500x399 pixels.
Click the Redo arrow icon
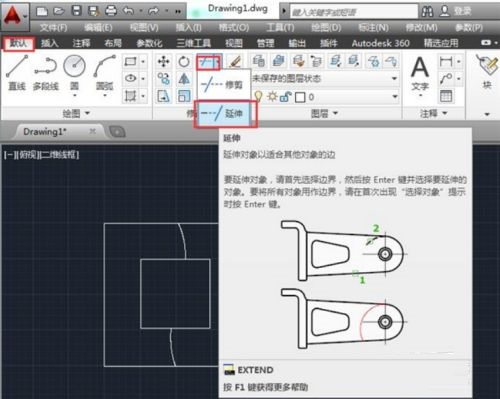pyautogui.click(x=154, y=11)
